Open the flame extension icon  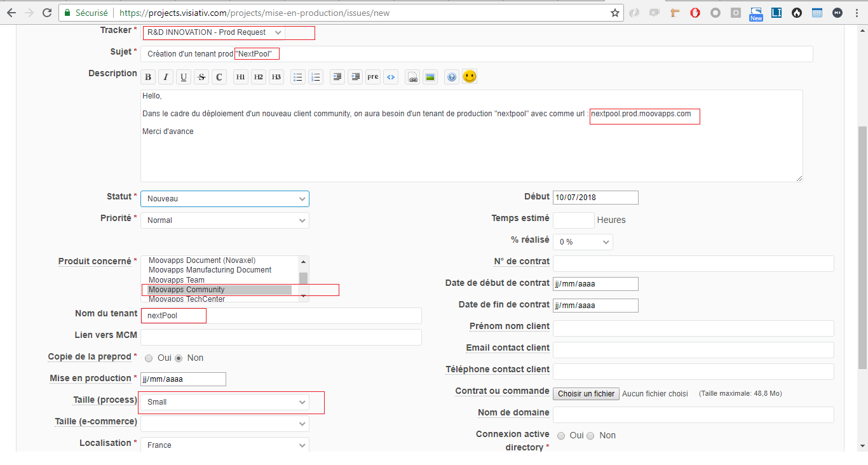coord(797,13)
